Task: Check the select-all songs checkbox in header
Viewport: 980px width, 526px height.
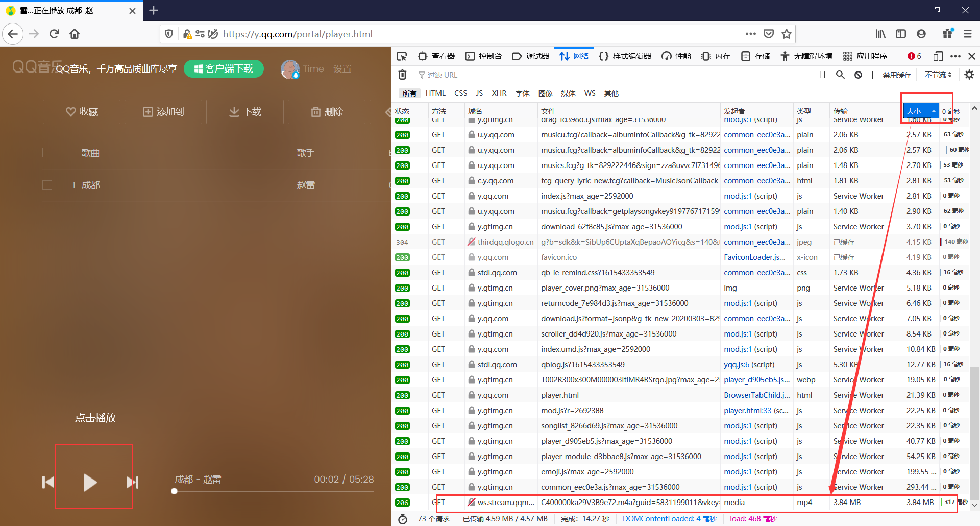Action: 47,153
